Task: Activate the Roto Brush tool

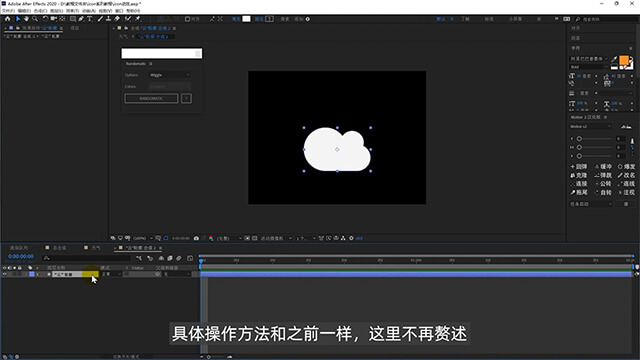Action: coord(128,19)
